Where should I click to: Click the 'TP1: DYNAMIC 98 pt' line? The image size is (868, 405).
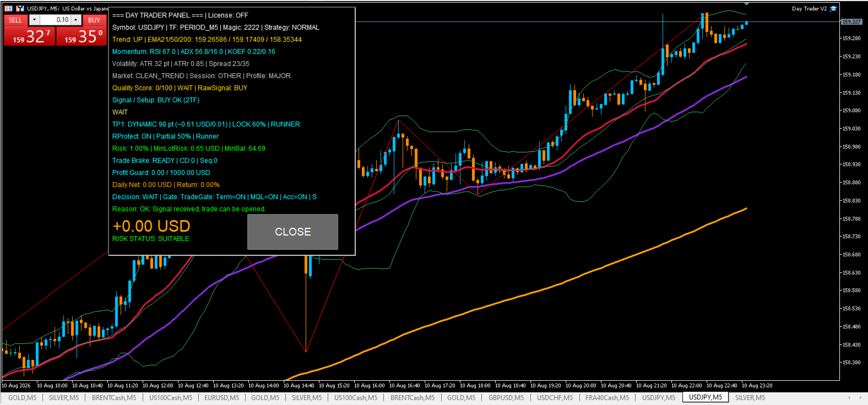point(206,124)
